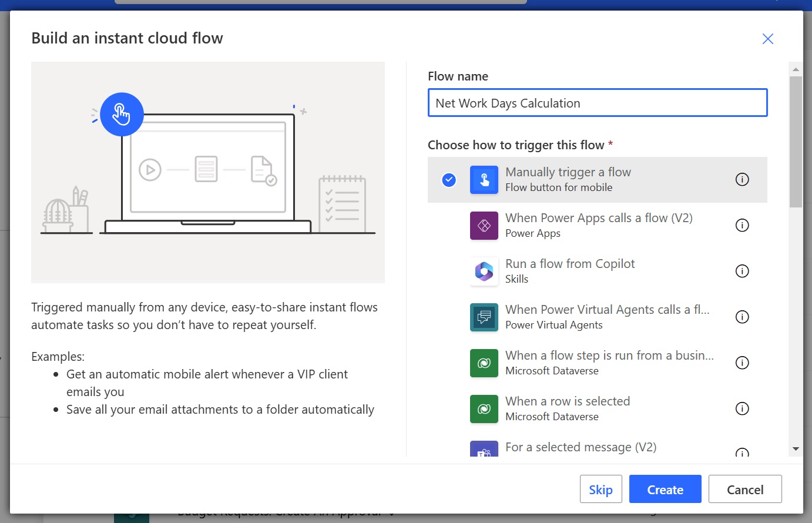812x523 pixels.
Task: Click the Manually trigger a flow icon
Action: coord(484,180)
